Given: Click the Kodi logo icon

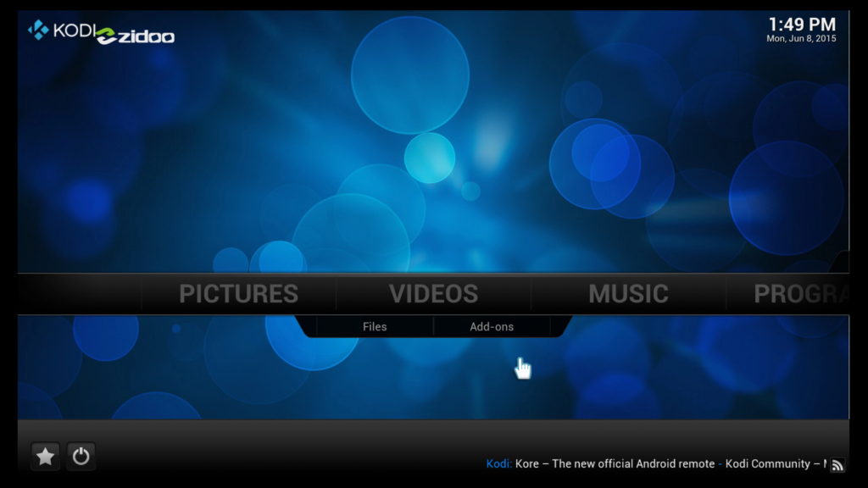Looking at the screenshot, I should pos(39,30).
